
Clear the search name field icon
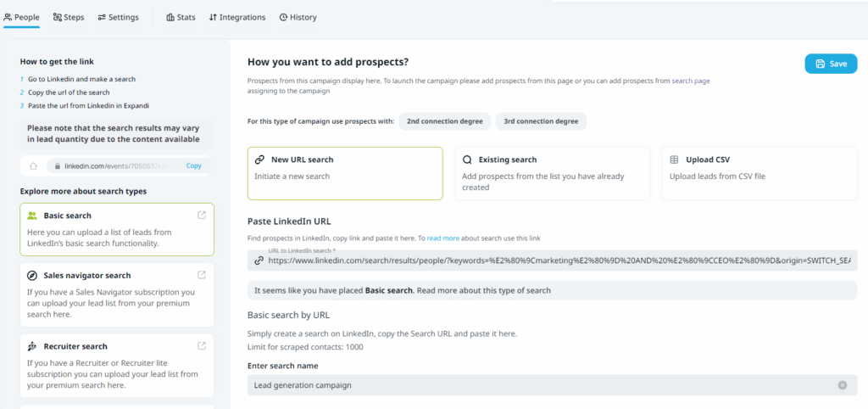pos(842,385)
